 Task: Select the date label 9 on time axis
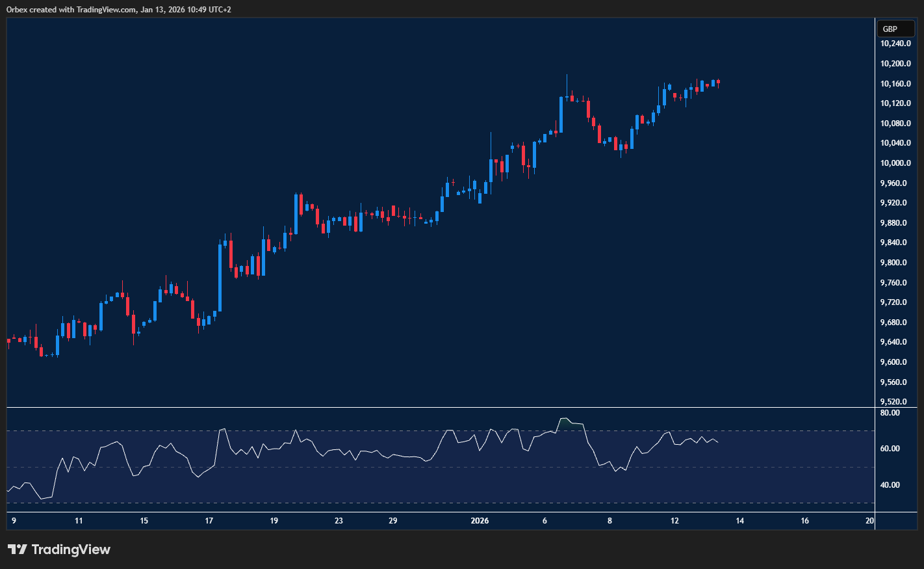tap(14, 521)
